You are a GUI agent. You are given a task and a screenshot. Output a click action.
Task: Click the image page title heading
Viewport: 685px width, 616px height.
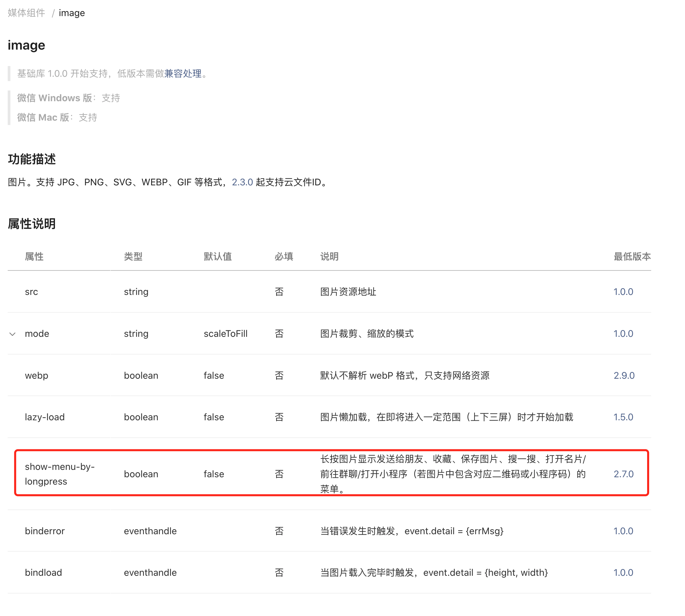tap(26, 45)
